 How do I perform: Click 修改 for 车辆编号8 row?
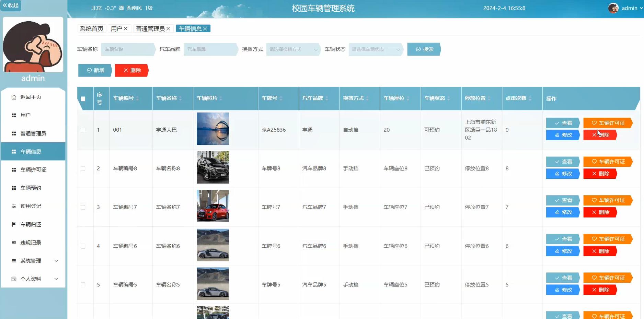[x=563, y=174]
